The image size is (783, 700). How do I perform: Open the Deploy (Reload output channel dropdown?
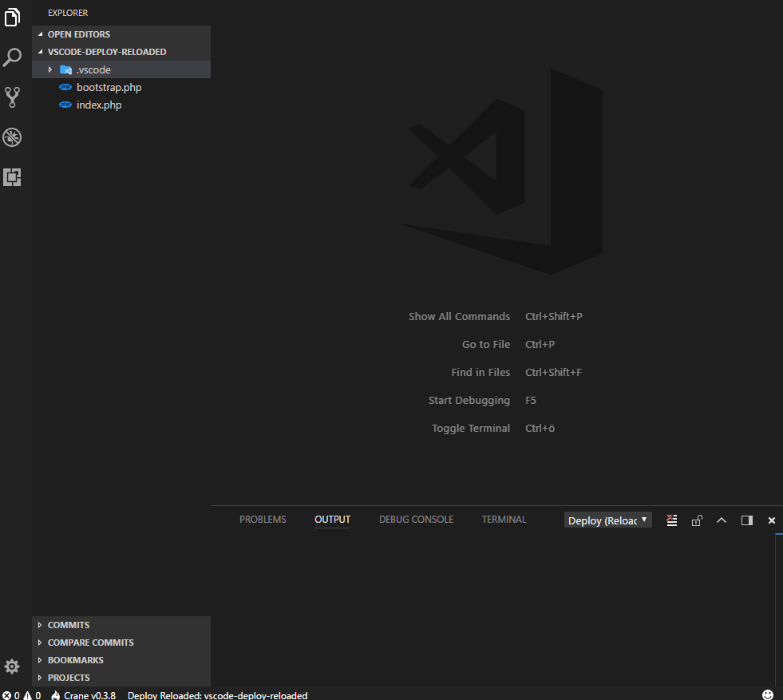pyautogui.click(x=607, y=520)
